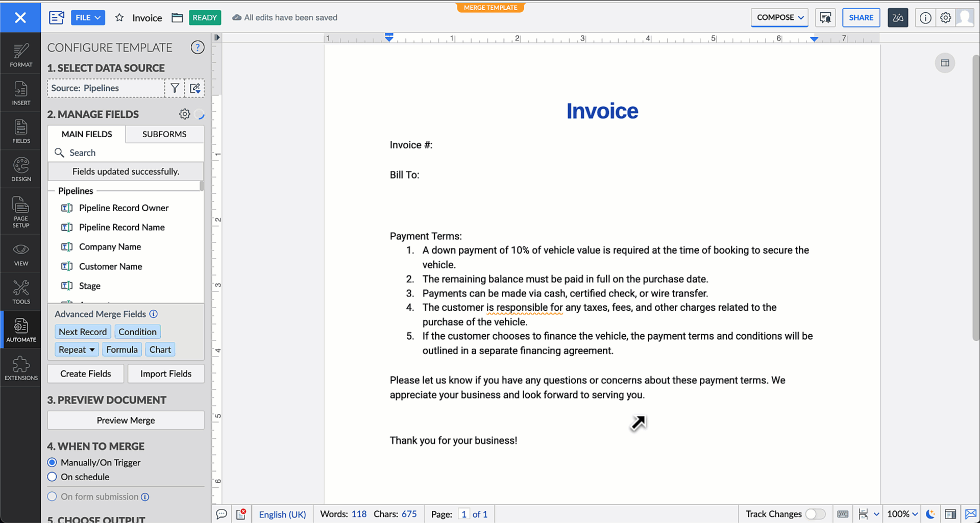Image resolution: width=980 pixels, height=523 pixels.
Task: Click the Preview Merge button
Action: pos(126,420)
